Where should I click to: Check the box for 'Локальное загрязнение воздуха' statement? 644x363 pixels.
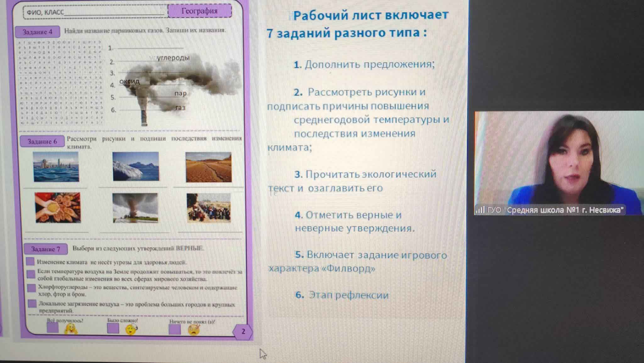32,304
